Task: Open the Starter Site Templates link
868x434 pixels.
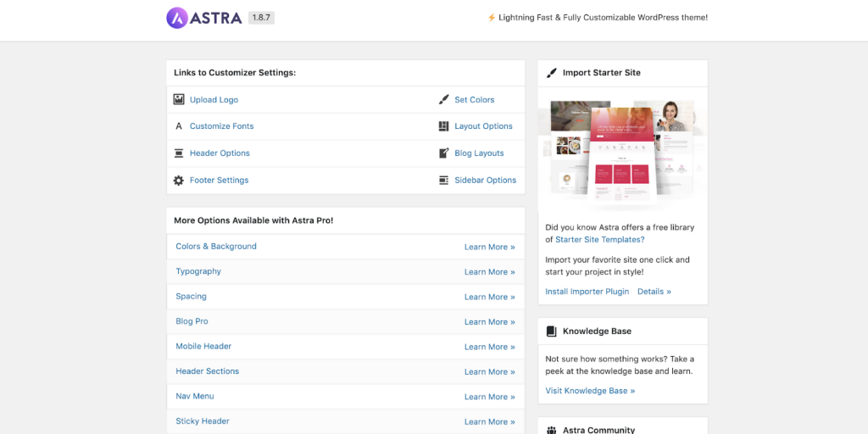Action: point(599,240)
